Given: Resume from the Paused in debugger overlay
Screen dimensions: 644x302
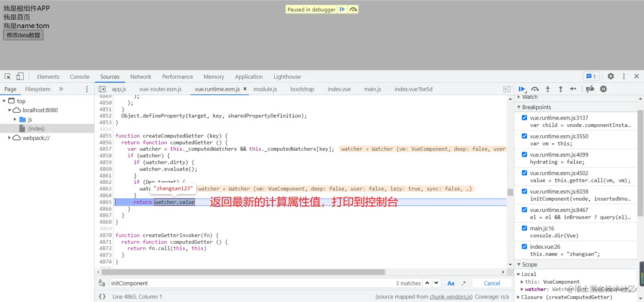Looking at the screenshot, I should tap(342, 9).
